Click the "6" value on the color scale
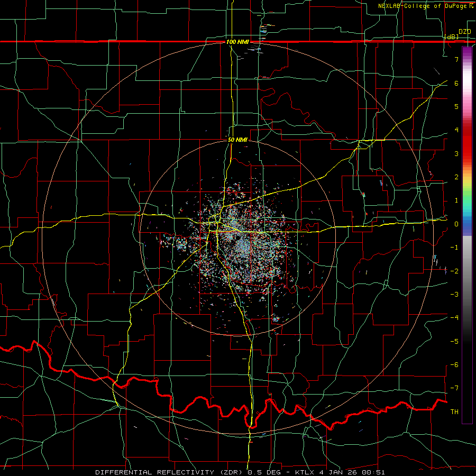The width and height of the screenshot is (476, 476). (456, 83)
